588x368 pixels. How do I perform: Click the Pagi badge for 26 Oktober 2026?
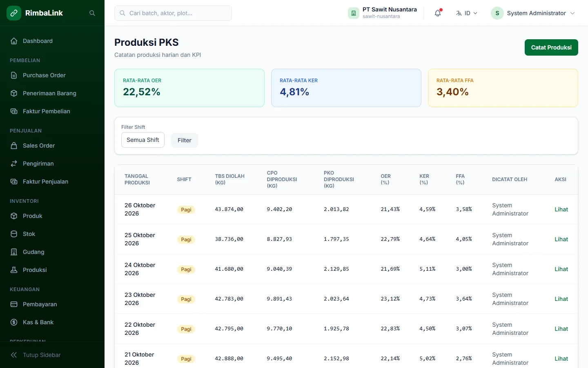pos(186,210)
